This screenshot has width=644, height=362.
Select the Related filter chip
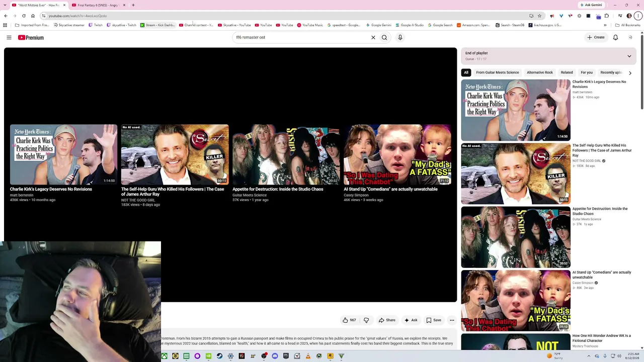click(x=567, y=72)
